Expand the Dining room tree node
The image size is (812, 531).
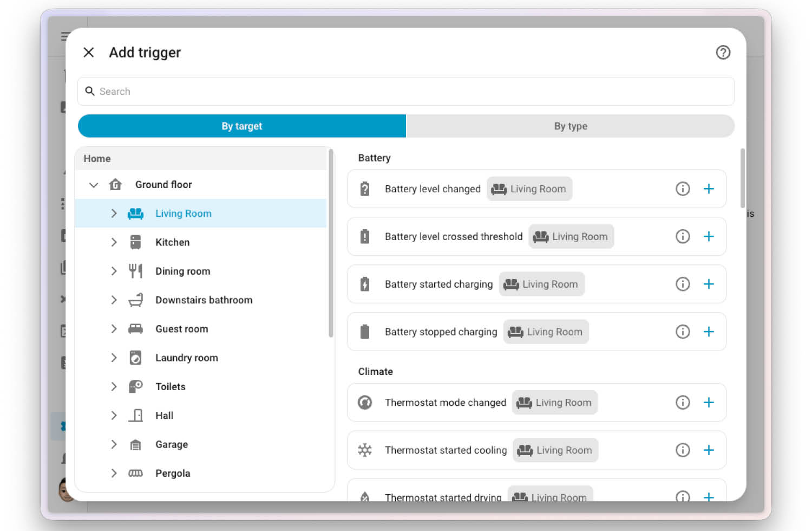point(114,271)
